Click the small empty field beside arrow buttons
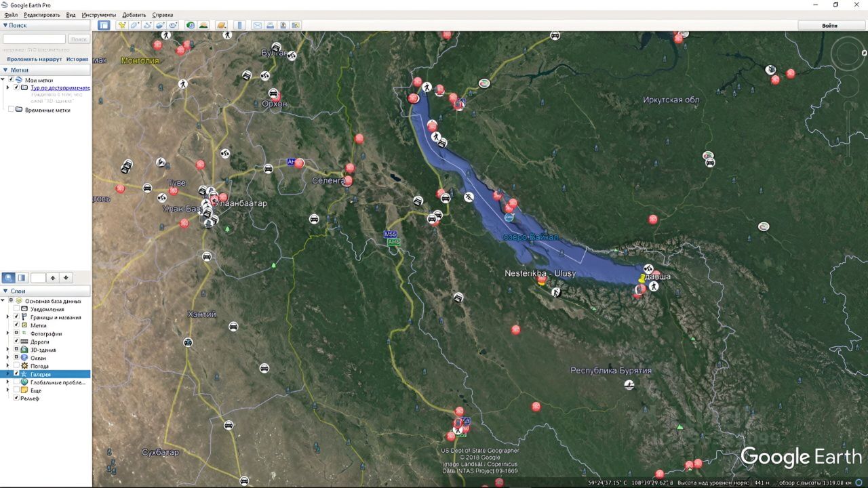Viewport: 868px width, 488px height. click(x=38, y=278)
